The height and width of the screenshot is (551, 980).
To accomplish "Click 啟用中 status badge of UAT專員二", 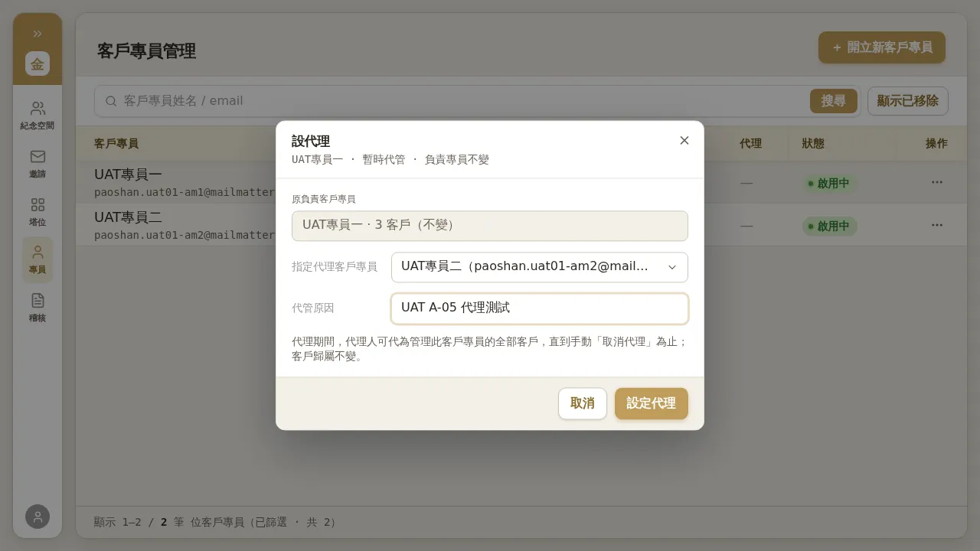I will [x=830, y=227].
